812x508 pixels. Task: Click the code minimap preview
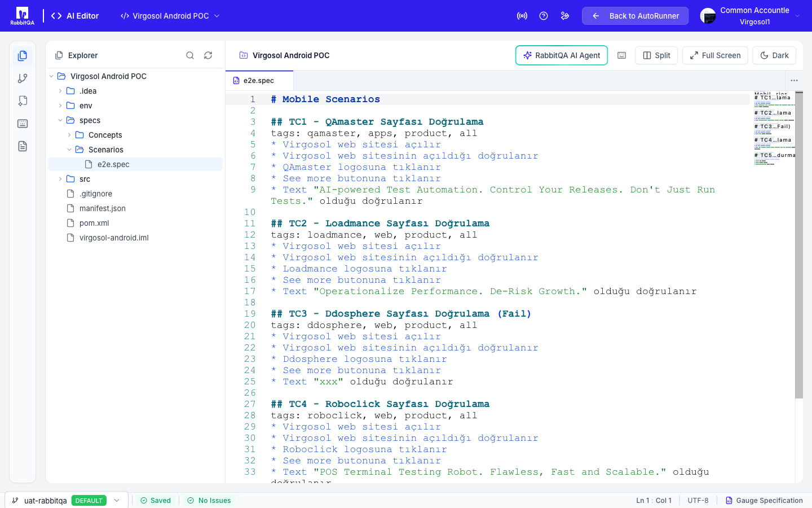pyautogui.click(x=774, y=129)
